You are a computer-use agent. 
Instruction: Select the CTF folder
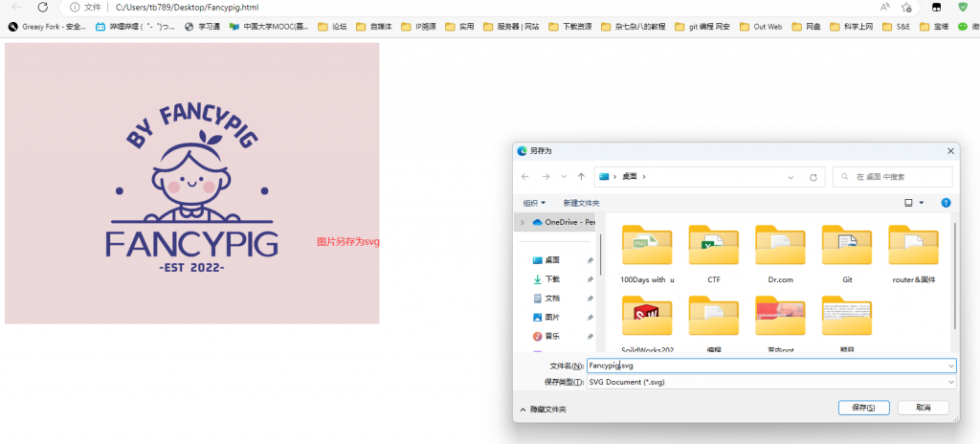point(714,254)
